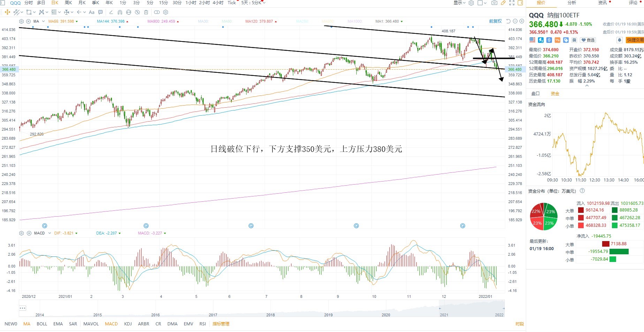
Task: Open the 分析 analysis tab
Action: (x=572, y=3)
